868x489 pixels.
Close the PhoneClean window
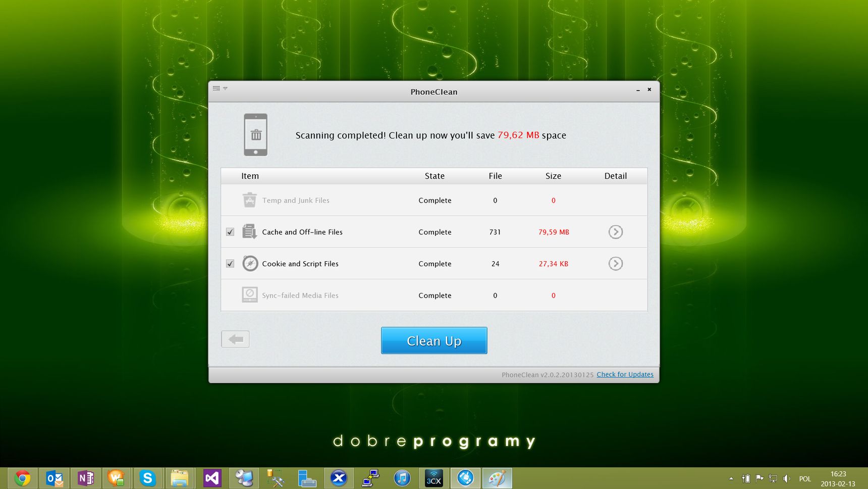[x=649, y=89]
